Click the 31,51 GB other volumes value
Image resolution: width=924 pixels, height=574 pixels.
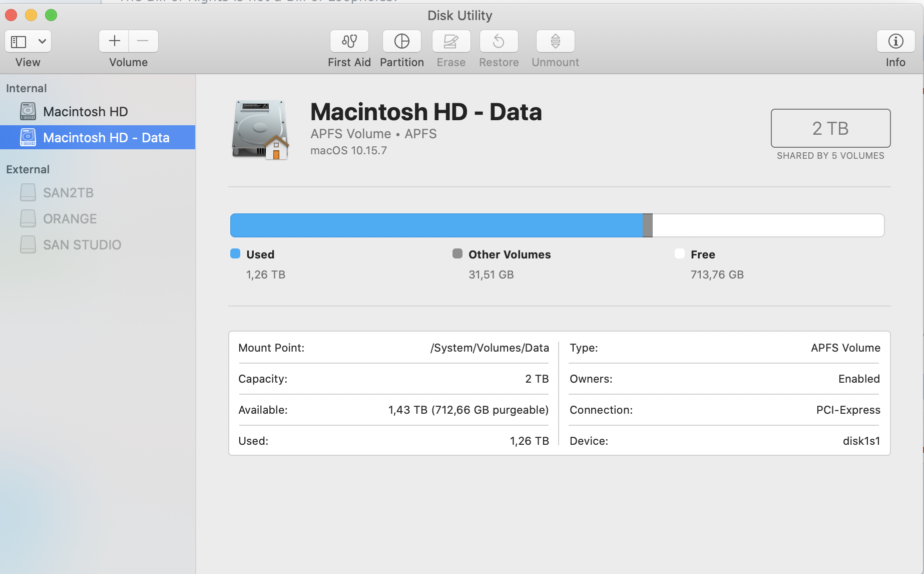[491, 274]
